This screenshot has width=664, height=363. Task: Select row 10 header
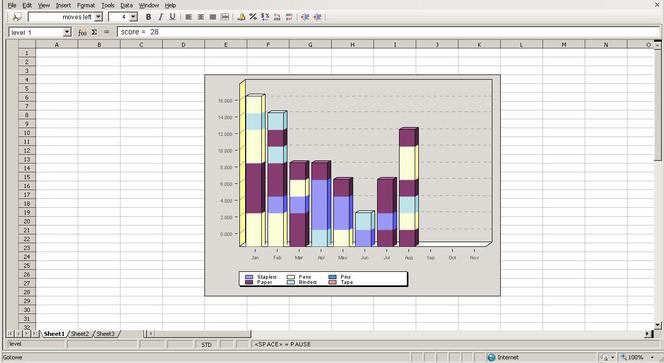coord(27,133)
